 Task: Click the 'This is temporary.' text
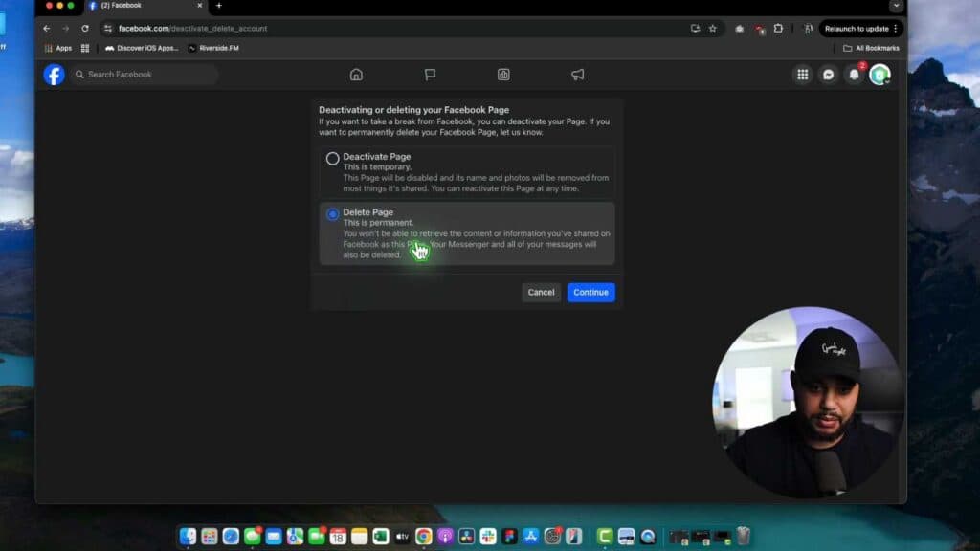pos(377,167)
